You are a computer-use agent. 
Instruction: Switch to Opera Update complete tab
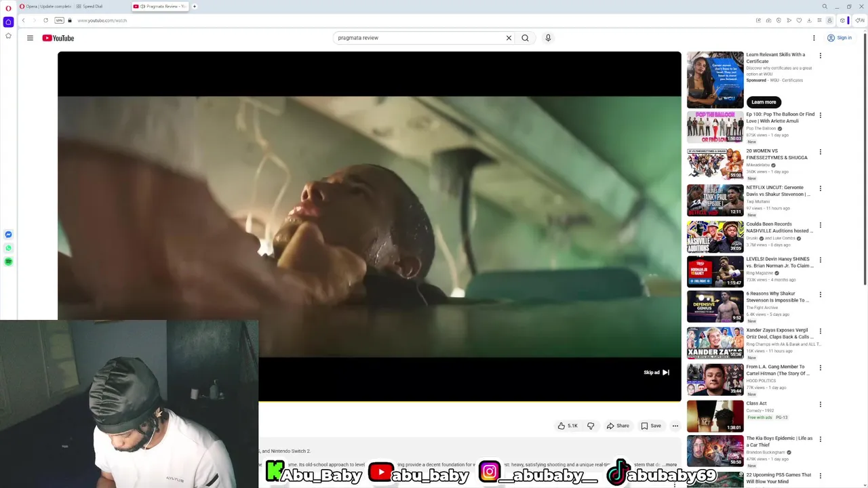pos(45,6)
